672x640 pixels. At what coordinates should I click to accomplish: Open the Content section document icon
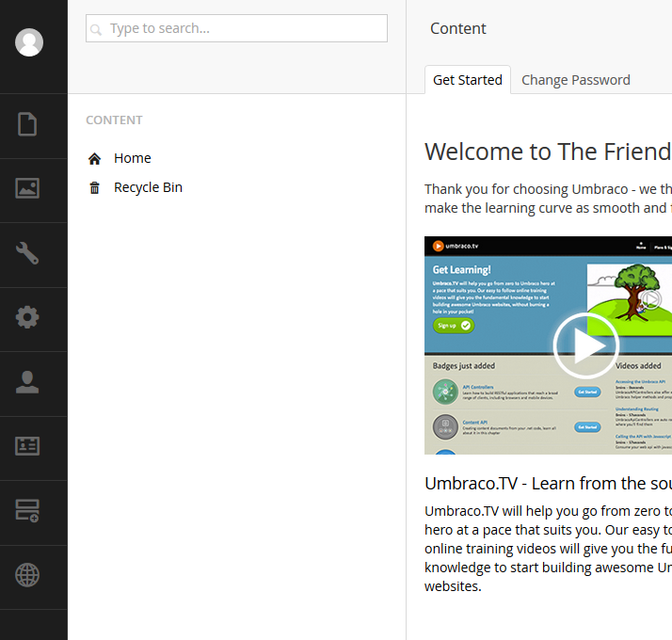click(27, 124)
